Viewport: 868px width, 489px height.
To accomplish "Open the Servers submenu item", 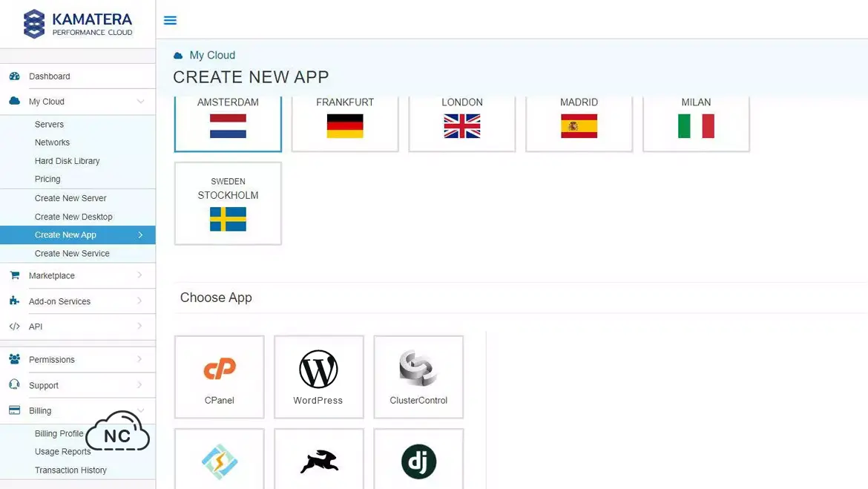I will [49, 125].
